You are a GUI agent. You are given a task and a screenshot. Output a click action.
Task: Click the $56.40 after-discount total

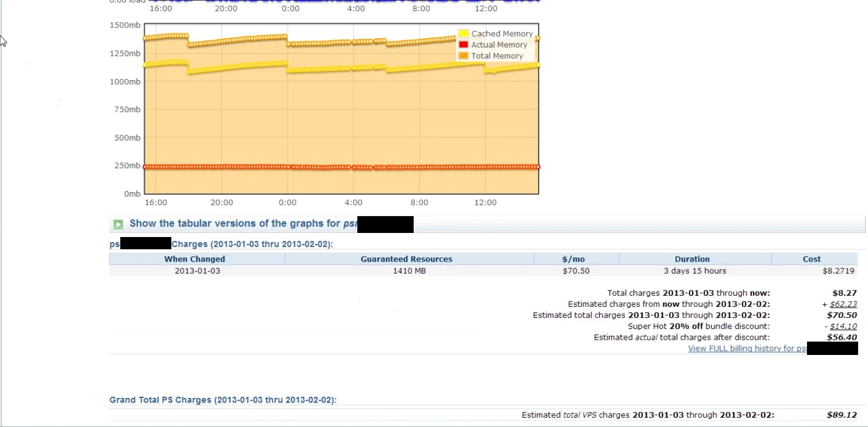pyautogui.click(x=842, y=338)
